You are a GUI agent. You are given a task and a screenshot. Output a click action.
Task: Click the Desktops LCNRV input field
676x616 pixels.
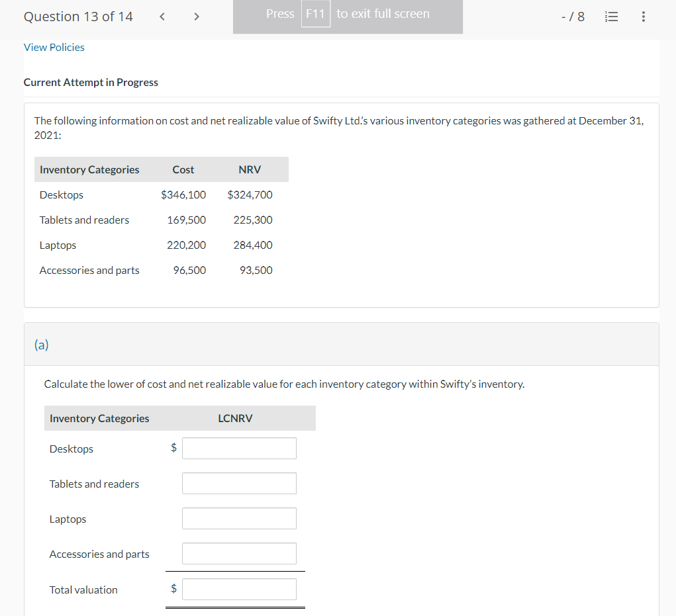(239, 449)
